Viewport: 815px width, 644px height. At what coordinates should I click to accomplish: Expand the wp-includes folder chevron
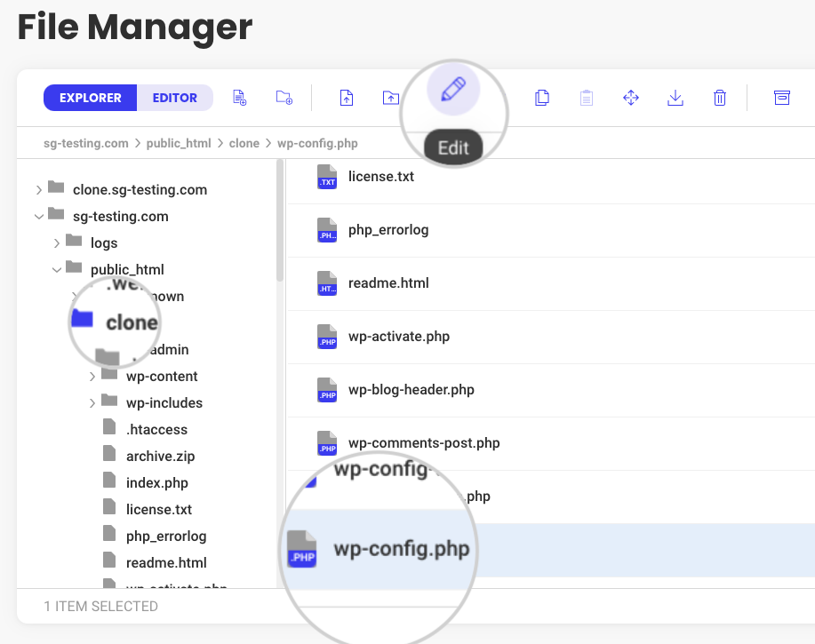click(92, 403)
